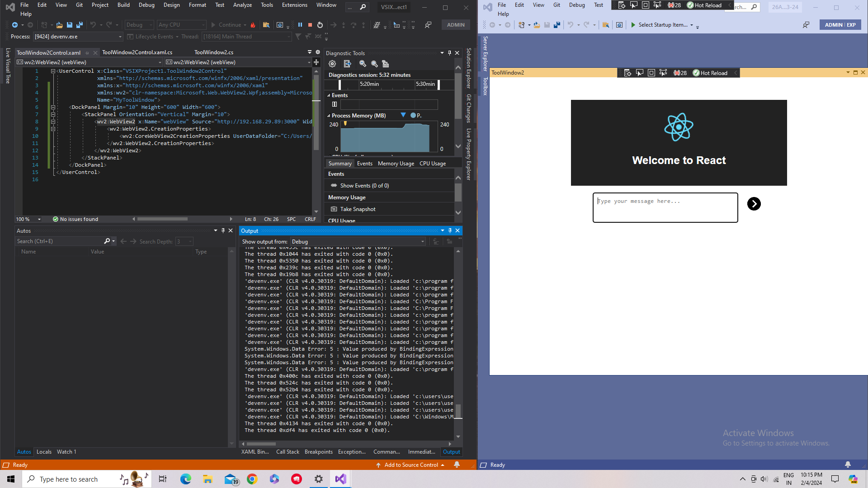This screenshot has width=868, height=488.
Task: Click the Restart debugging icon
Action: (x=320, y=25)
